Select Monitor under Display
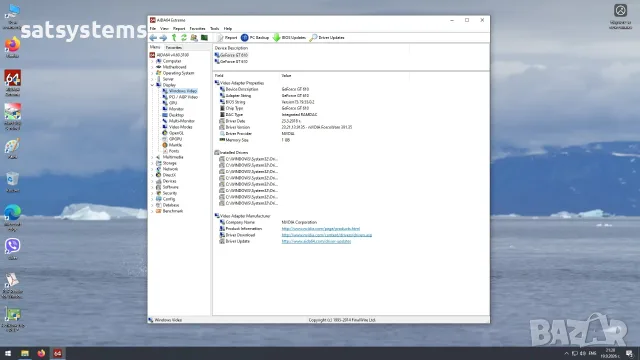Screen dimensions: 640x360 [x=173, y=109]
